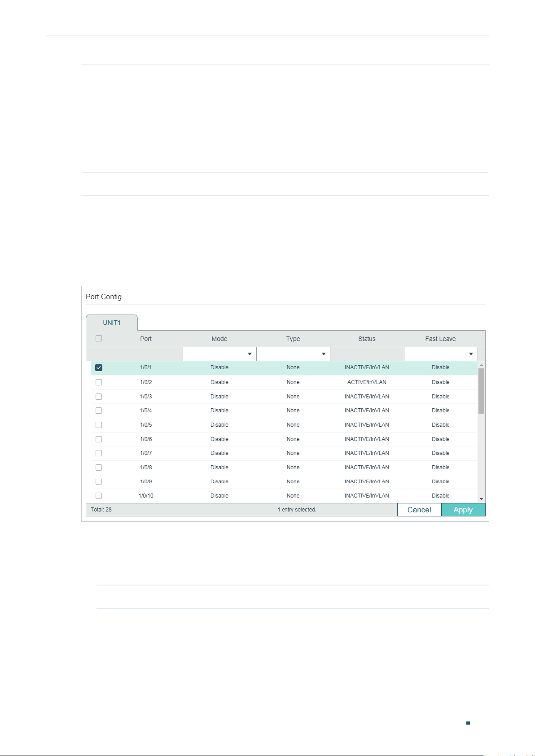Click the Status filter input field
The height and width of the screenshot is (756, 535).
(367, 354)
